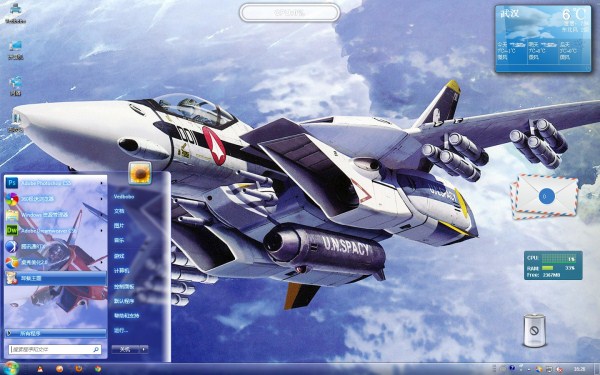Click the muted volume icon in the system tray
The image size is (600, 375).
(x=559, y=369)
